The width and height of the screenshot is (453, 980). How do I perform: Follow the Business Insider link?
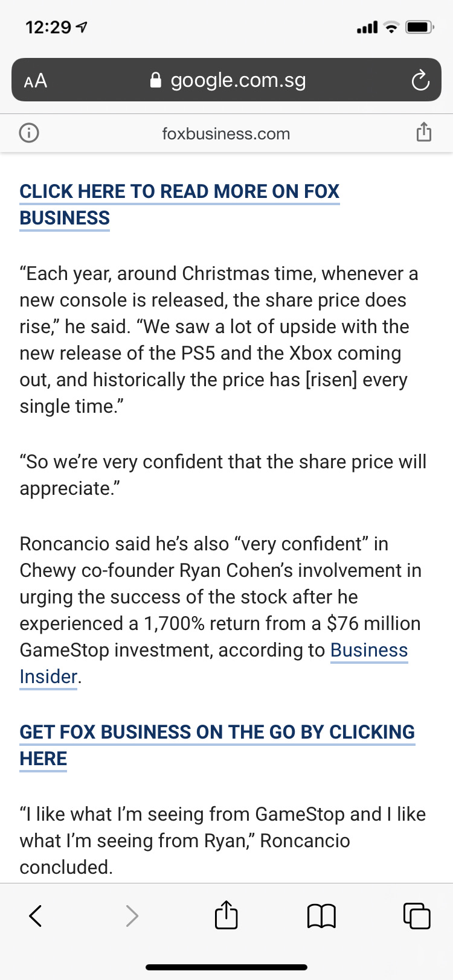click(368, 651)
